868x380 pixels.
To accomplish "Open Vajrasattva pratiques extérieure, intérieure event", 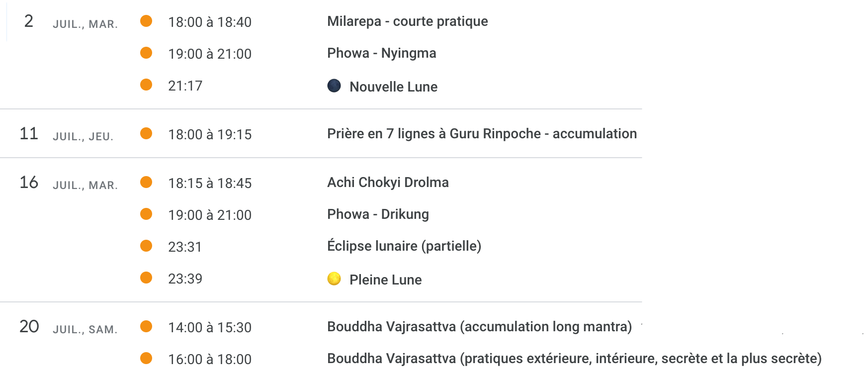I will [x=574, y=359].
